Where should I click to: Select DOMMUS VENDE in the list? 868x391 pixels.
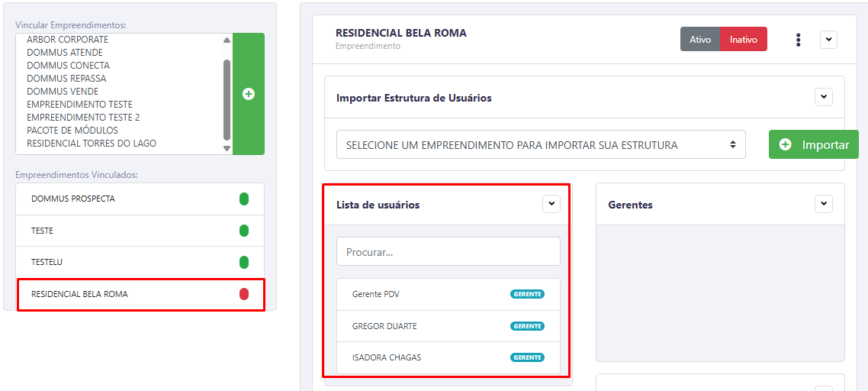click(63, 92)
